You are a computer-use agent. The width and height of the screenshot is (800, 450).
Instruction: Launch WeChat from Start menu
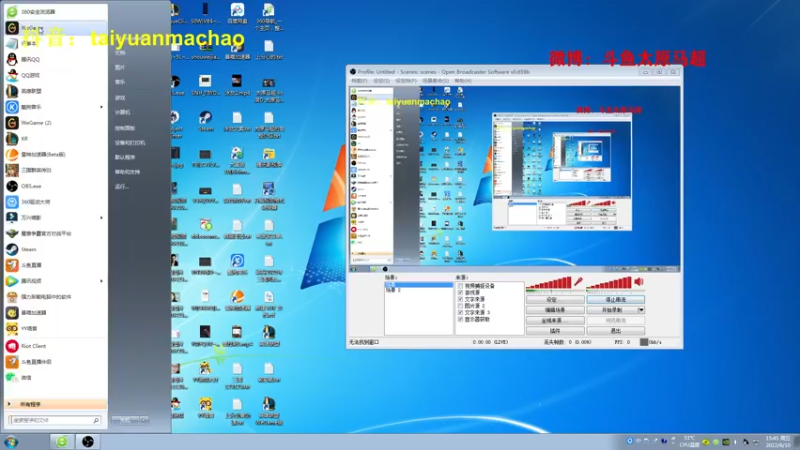tap(55, 377)
